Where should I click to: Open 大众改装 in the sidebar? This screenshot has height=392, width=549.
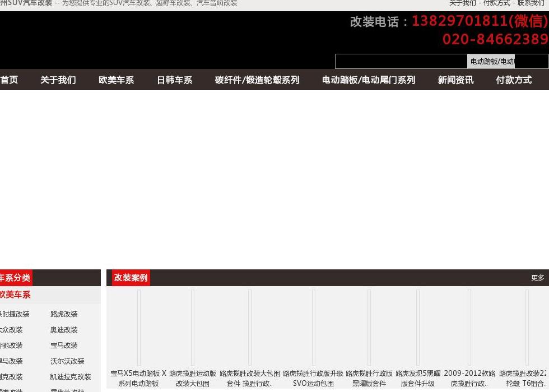(x=11, y=330)
